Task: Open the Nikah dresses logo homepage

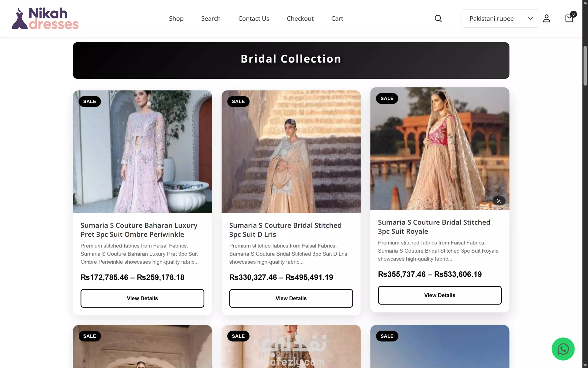Action: pyautogui.click(x=45, y=18)
